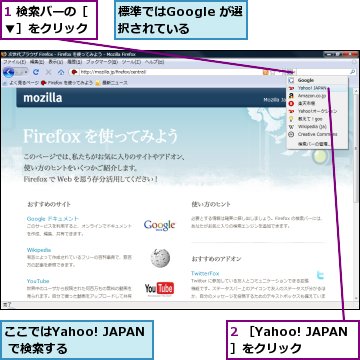Click the TwitterFox bird icon
The width and height of the screenshot is (360, 360).
tap(320, 275)
